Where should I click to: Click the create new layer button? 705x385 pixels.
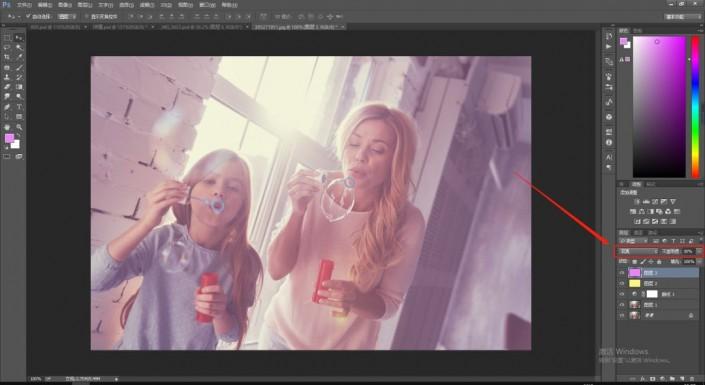click(682, 379)
